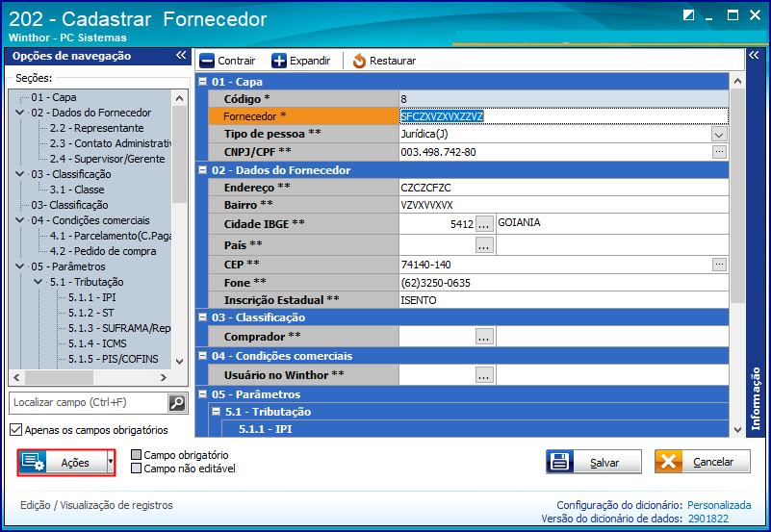Collapse the 5.1 - Tributação grid section
771x532 pixels.
tap(216, 411)
